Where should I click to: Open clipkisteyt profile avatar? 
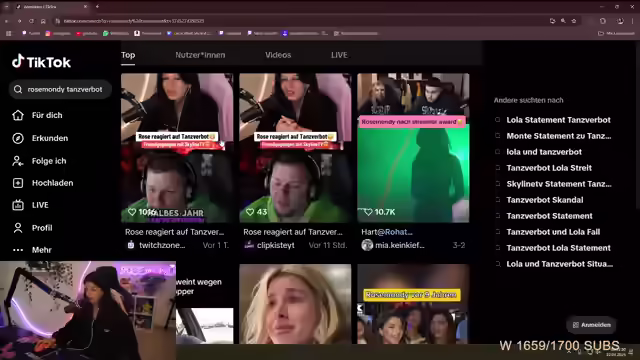point(249,245)
